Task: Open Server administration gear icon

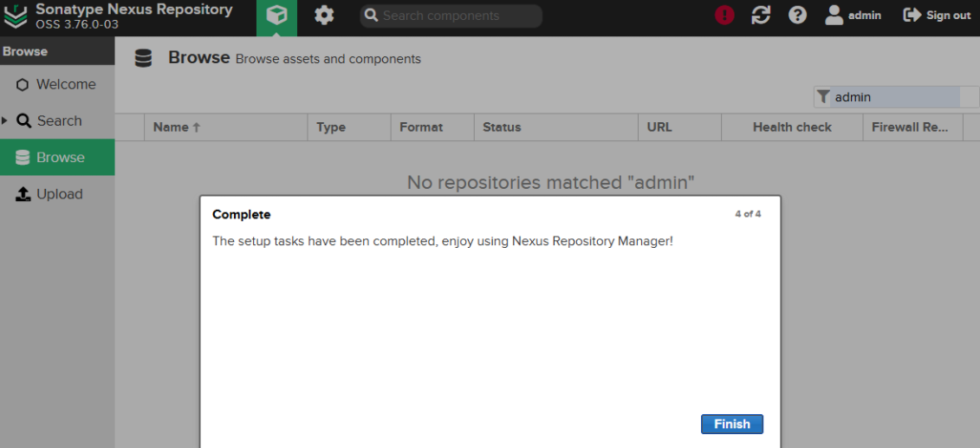Action: [x=324, y=16]
